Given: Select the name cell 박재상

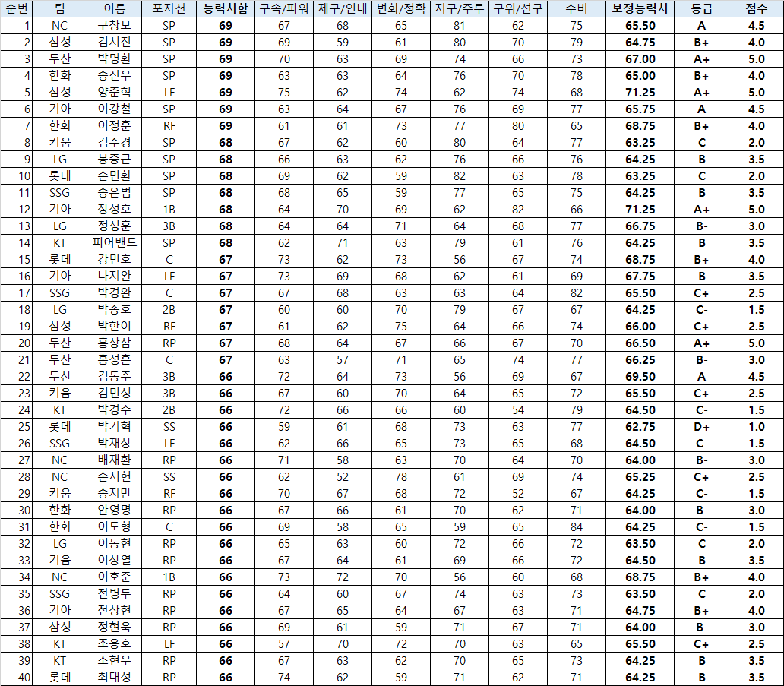Looking at the screenshot, I should click(114, 444).
